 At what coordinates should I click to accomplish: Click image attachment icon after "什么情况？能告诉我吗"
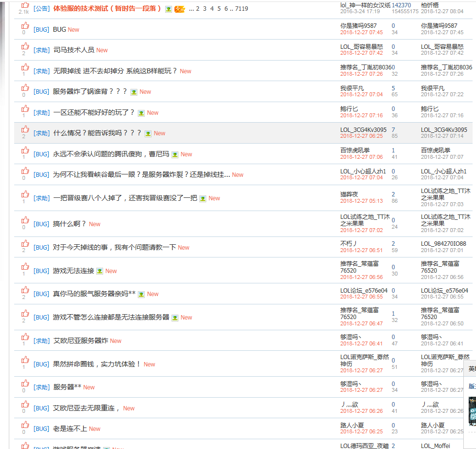148,133
